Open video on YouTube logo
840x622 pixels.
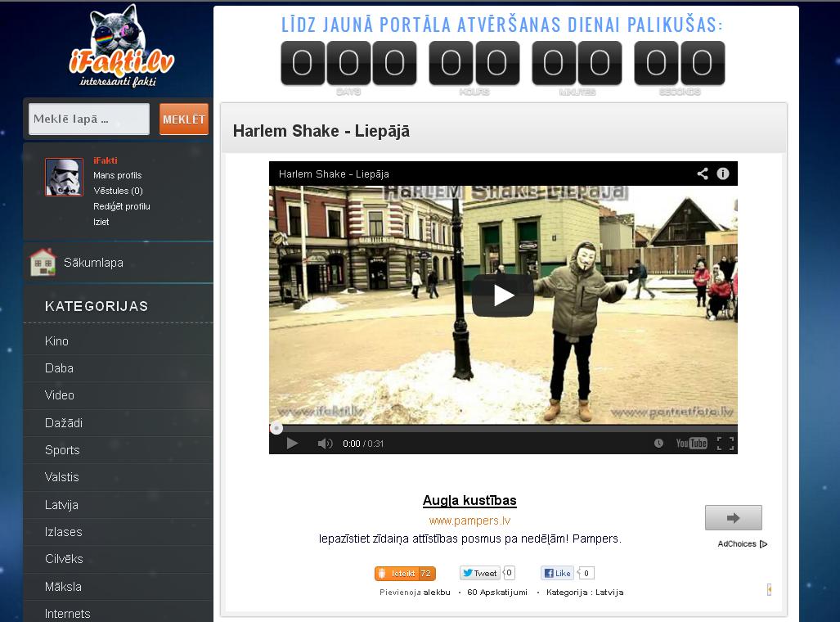tap(691, 443)
